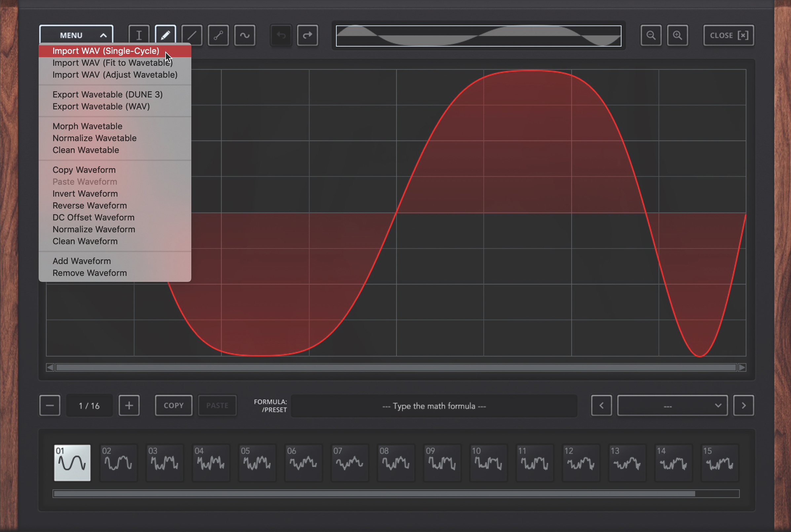The height and width of the screenshot is (532, 791).
Task: Select Remove Waveform menu entry
Action: pos(115,273)
